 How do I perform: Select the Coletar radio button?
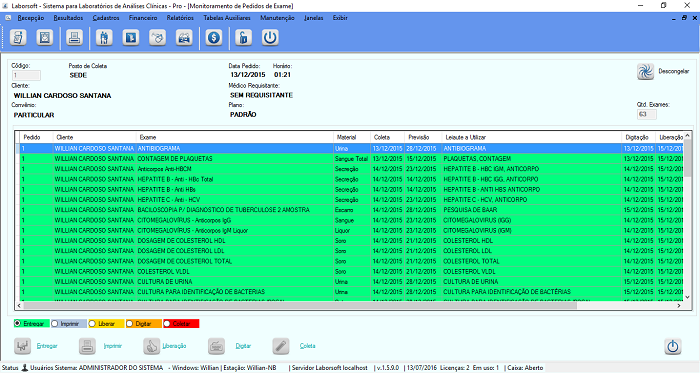tap(167, 323)
